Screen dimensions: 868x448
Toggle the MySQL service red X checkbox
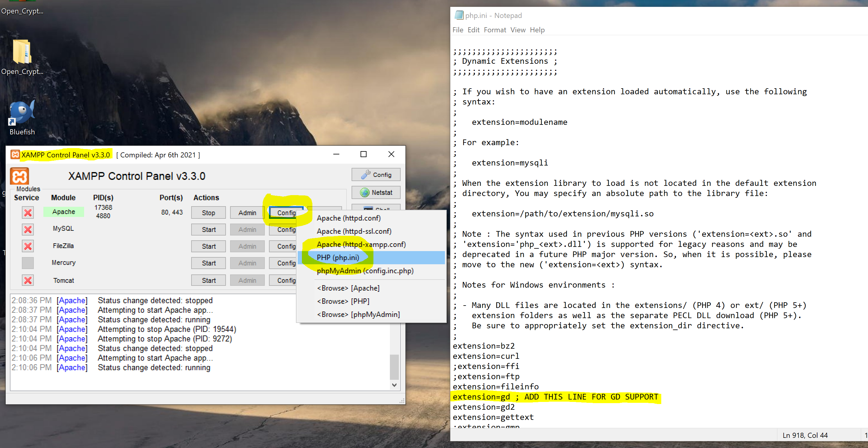(28, 229)
